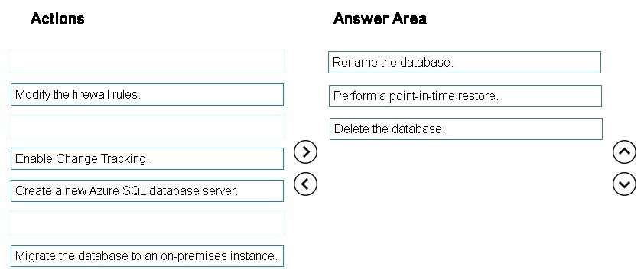This screenshot has width=644, height=280.
Task: Select 'Rename the database' in Answer Area
Action: [464, 63]
